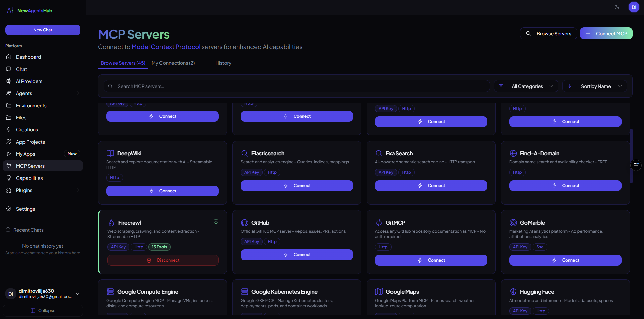The image size is (644, 319).
Task: Click the sort direction arrow icon
Action: pyautogui.click(x=569, y=86)
